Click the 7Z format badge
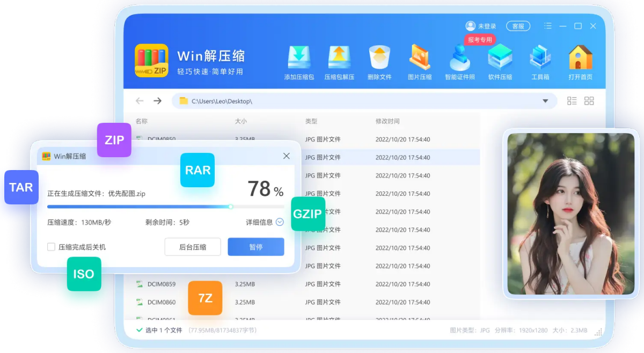This screenshot has height=353, width=644. pos(205,298)
